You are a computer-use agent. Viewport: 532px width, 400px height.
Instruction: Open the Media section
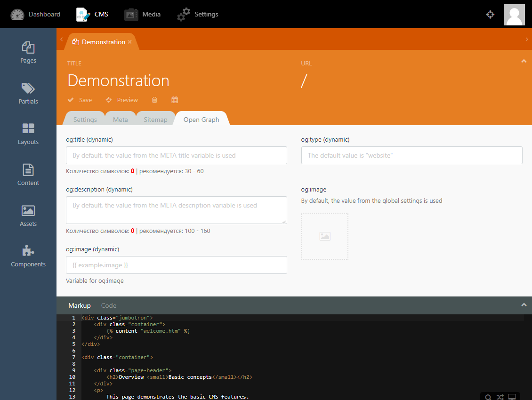(143, 14)
